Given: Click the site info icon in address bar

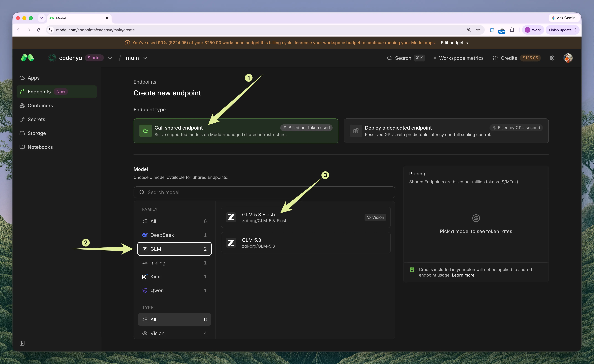Looking at the screenshot, I should (x=51, y=30).
